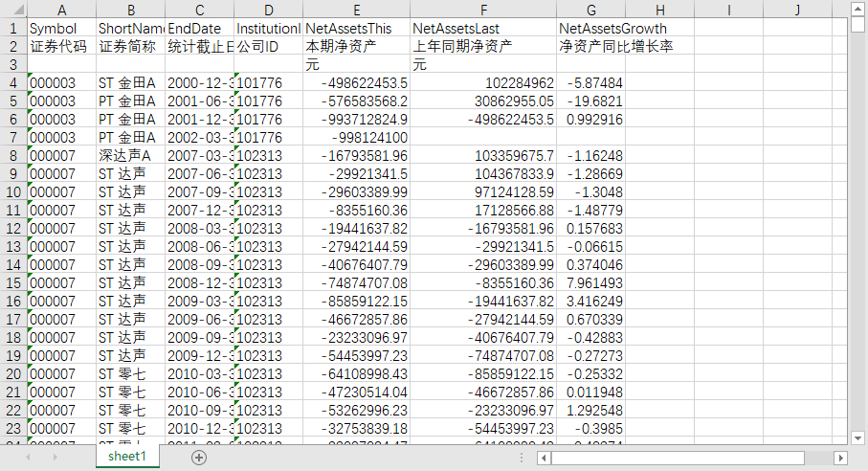
Task: Select column I header
Action: coord(728,10)
